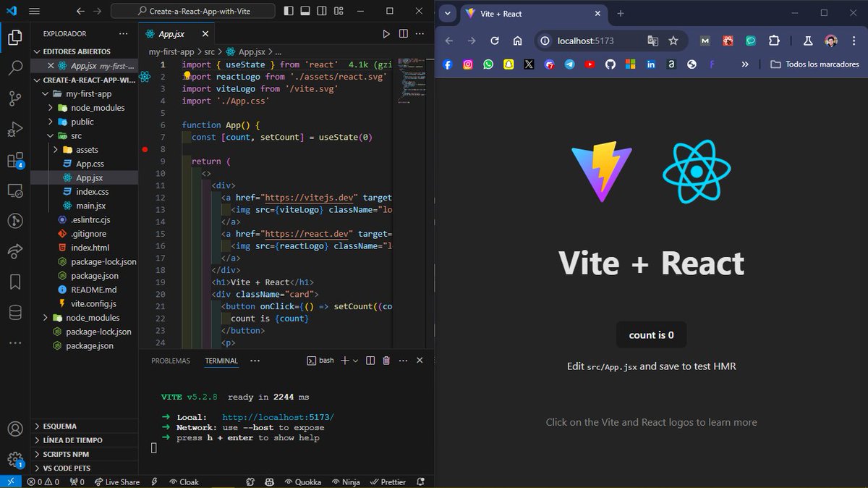The height and width of the screenshot is (488, 868).
Task: Run the App.jsx file with the play icon
Action: tap(386, 34)
